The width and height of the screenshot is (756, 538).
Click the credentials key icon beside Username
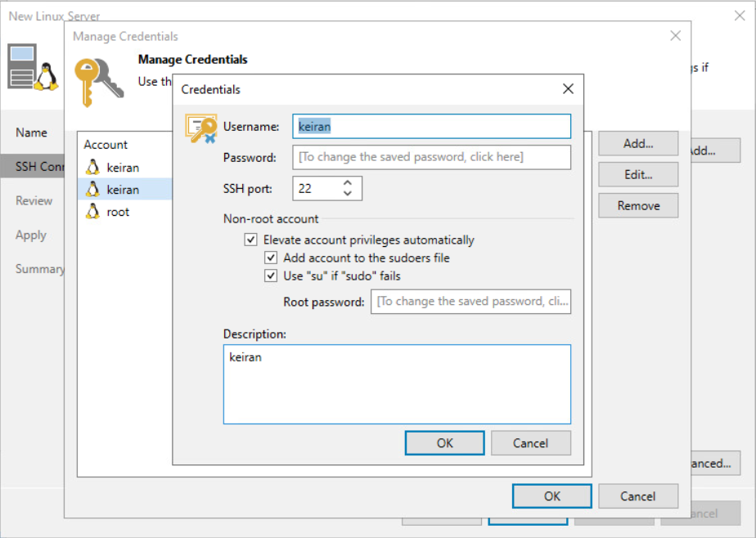click(200, 128)
